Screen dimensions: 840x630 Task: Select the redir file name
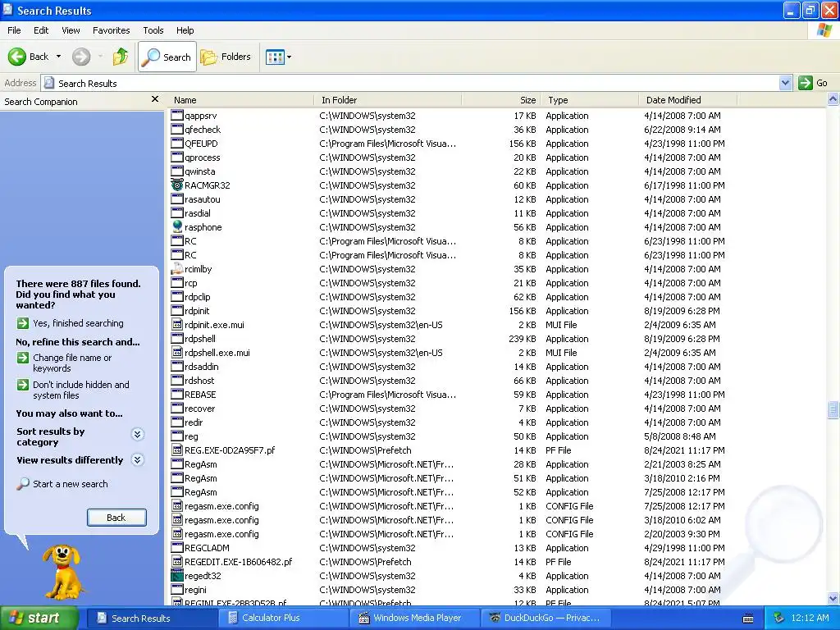pos(194,422)
